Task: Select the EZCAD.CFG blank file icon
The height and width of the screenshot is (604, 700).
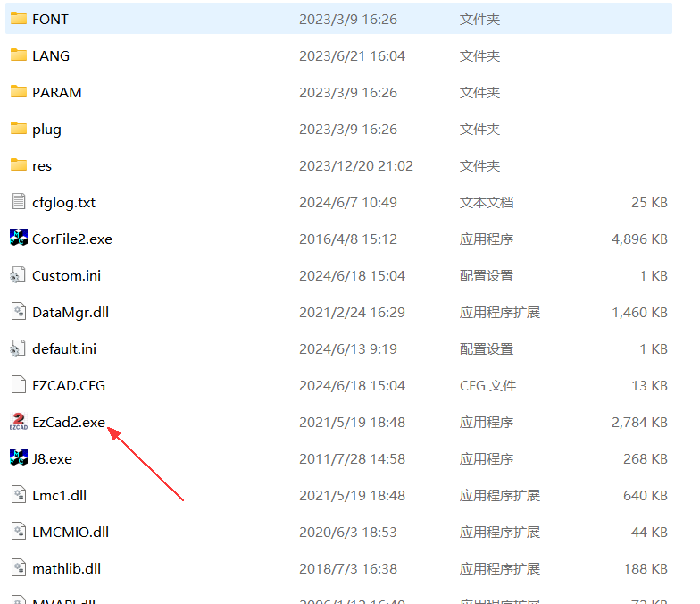Action: (x=18, y=384)
